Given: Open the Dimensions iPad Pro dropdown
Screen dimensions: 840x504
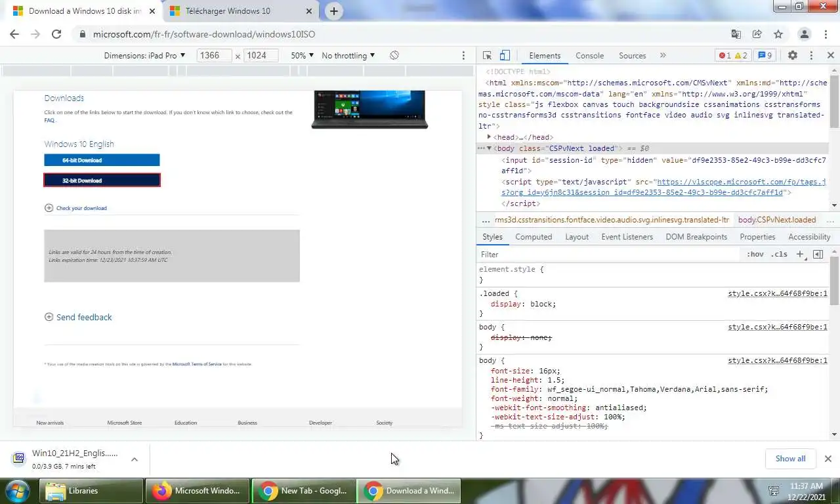Looking at the screenshot, I should (144, 56).
